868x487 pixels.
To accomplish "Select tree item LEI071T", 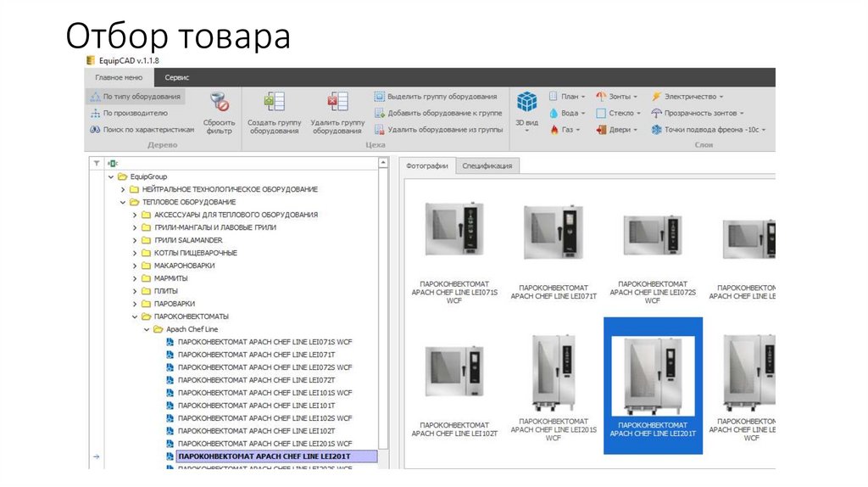I will point(256,355).
